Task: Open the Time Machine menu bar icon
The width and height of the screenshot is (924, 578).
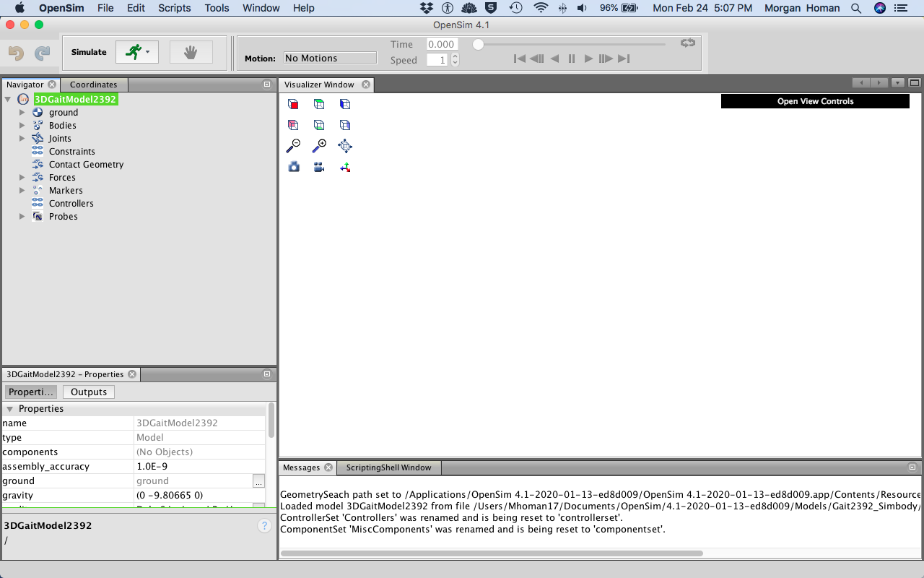Action: pyautogui.click(x=515, y=8)
